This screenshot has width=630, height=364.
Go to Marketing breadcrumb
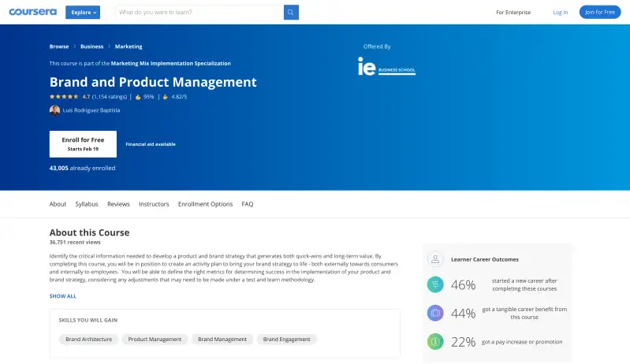click(129, 46)
